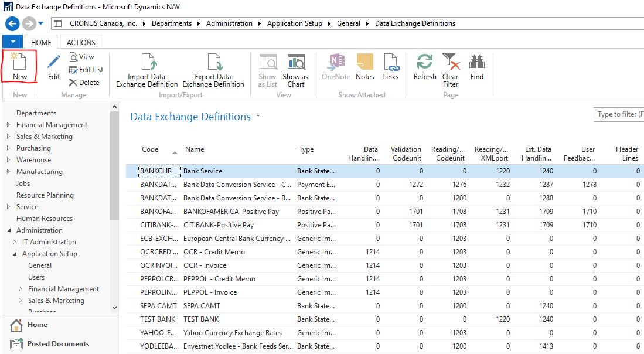Open Links for the record
The height and width of the screenshot is (354, 644).
click(x=391, y=67)
